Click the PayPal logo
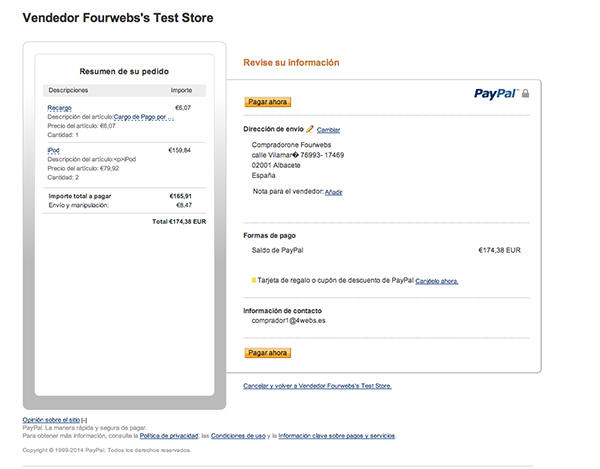 pyautogui.click(x=496, y=93)
